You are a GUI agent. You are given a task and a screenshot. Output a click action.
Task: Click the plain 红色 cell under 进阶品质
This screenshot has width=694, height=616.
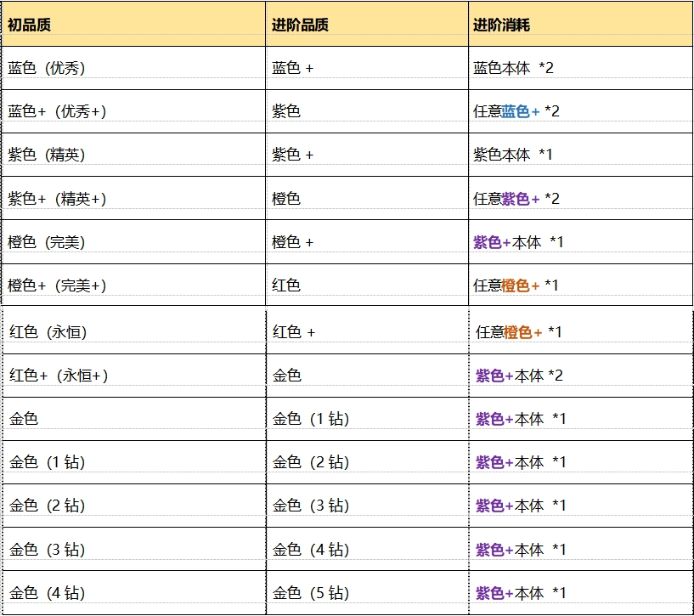(286, 285)
